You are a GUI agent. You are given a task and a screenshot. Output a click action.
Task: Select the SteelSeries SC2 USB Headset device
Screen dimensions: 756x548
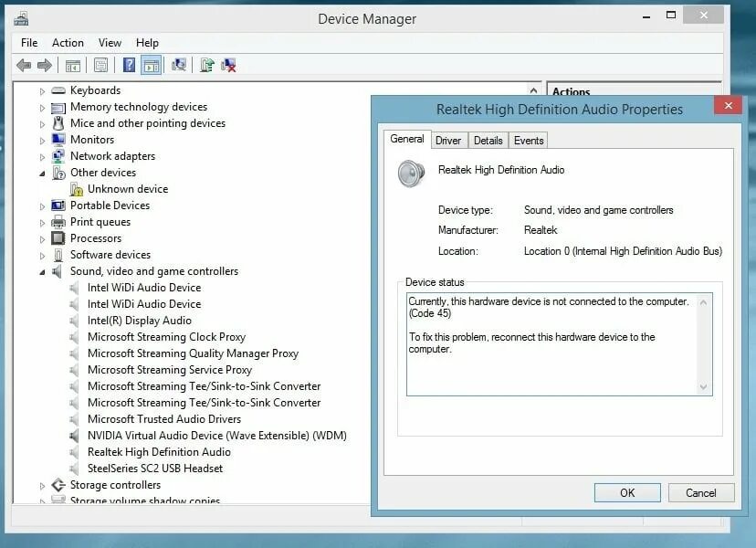[155, 469]
